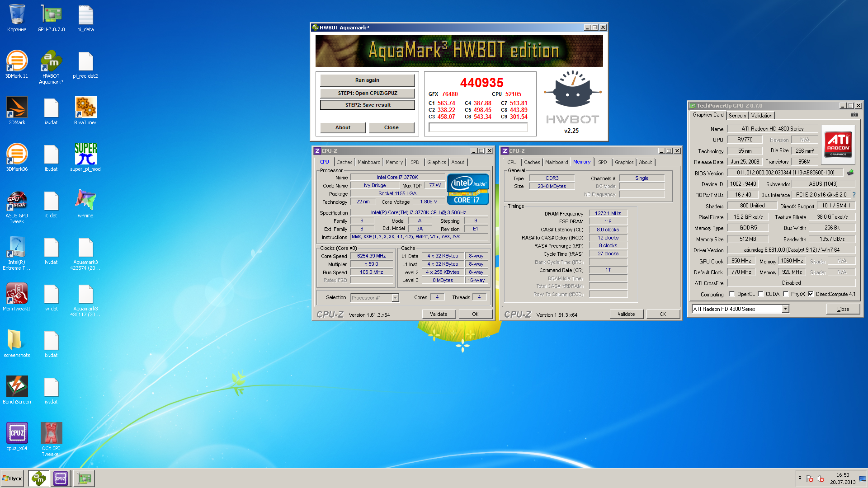Open About tab in right CPU-Z
This screenshot has width=868, height=488.
tap(645, 162)
